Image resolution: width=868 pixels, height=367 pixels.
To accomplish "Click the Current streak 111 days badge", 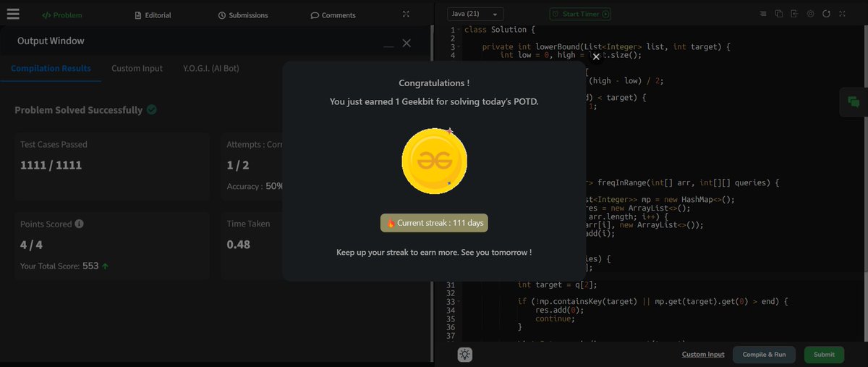I will point(434,223).
